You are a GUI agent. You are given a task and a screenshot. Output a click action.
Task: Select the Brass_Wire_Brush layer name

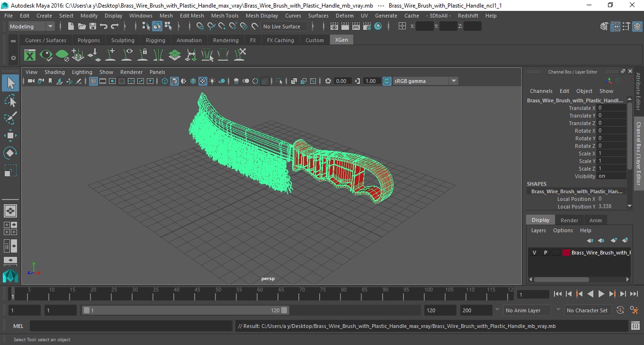pos(601,253)
